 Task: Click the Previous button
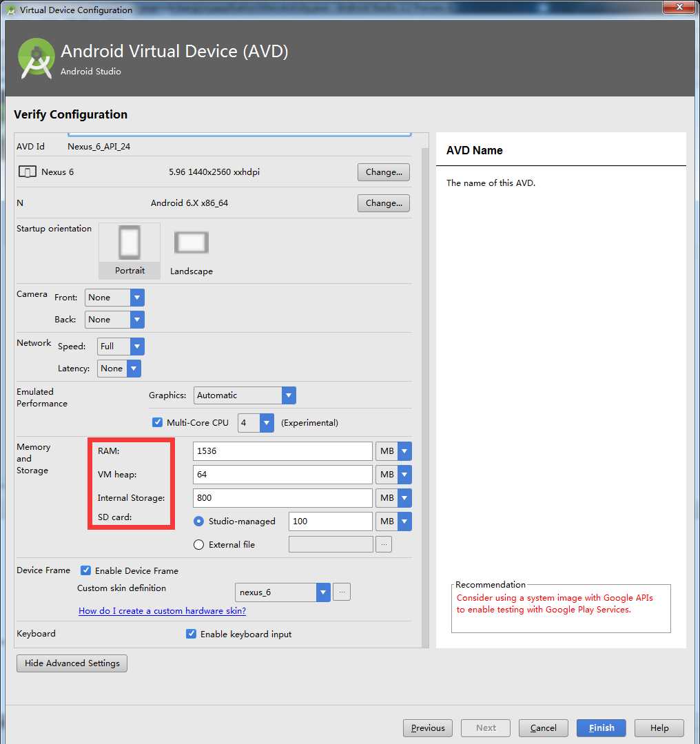tap(428, 728)
